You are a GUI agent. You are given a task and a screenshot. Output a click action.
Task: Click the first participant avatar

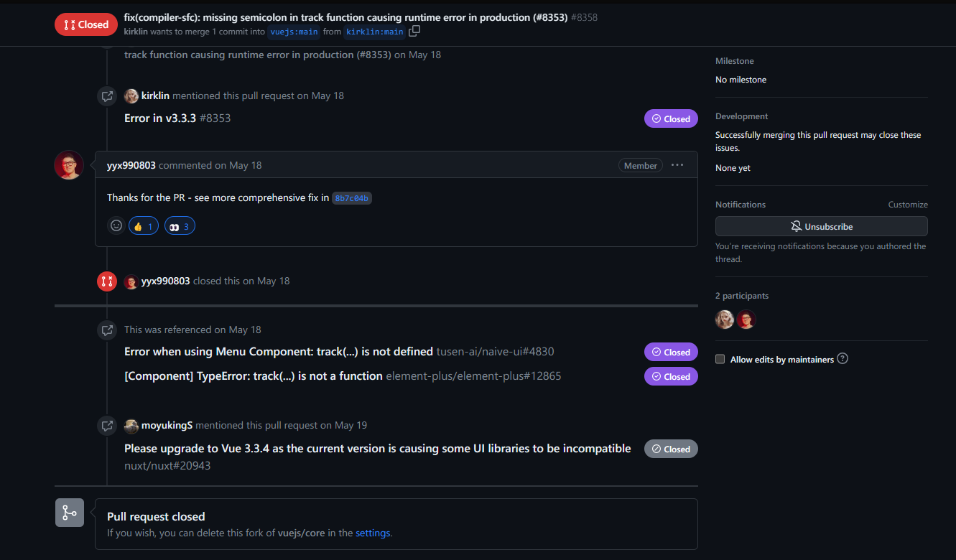725,319
